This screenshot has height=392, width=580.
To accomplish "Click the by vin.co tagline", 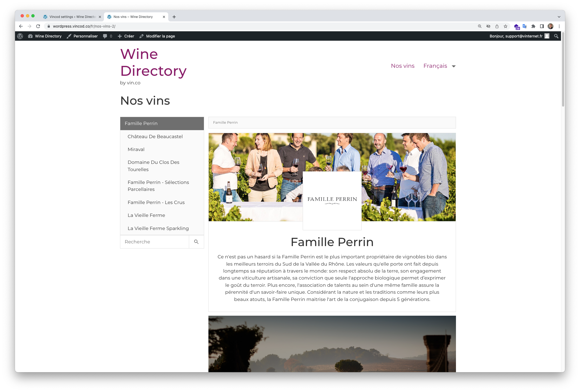I will (x=130, y=83).
